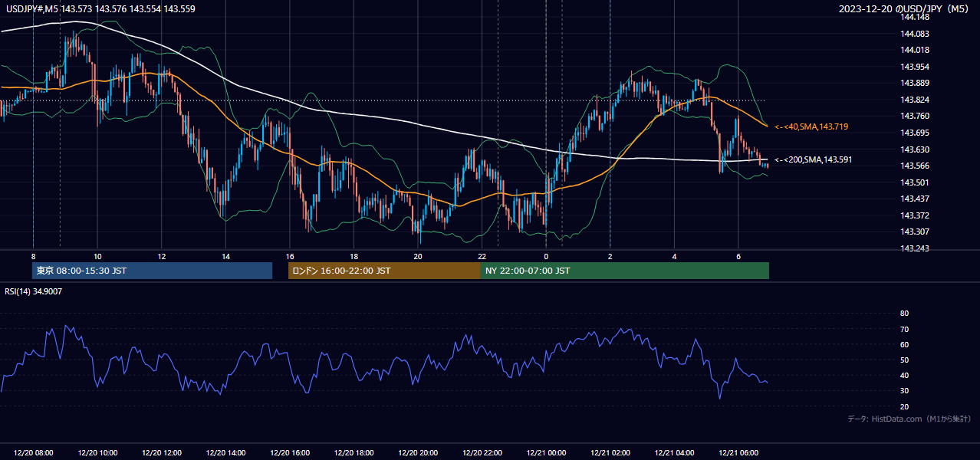
Task: Click the 12/21 06:00 date label
Action: click(x=738, y=453)
